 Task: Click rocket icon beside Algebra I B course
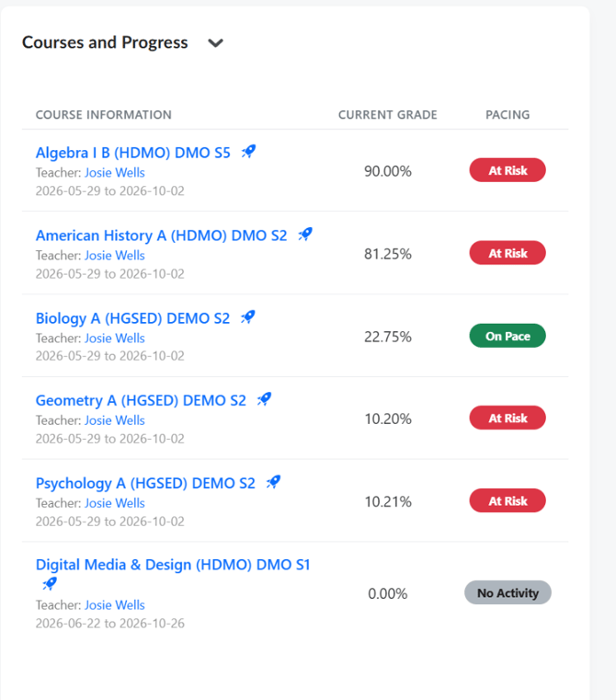pos(248,152)
